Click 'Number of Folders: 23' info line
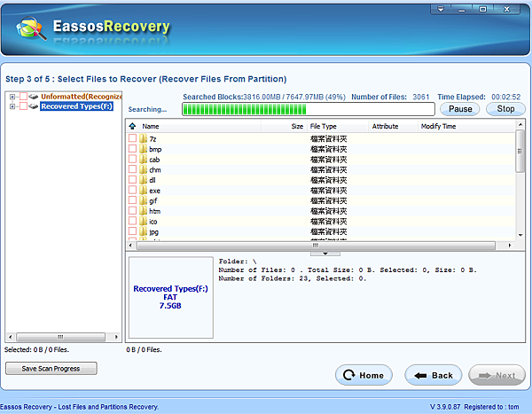This screenshot has height=414, width=532. click(292, 278)
